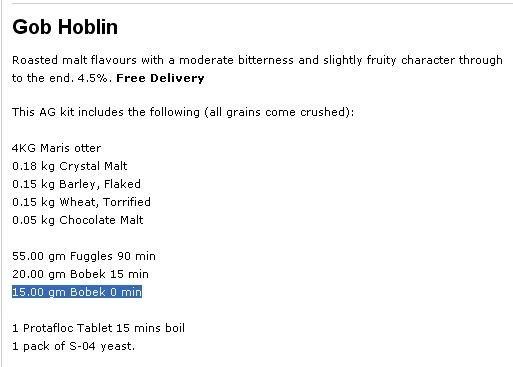
Task: Click the 'S-04' yeast name
Action: (x=82, y=346)
